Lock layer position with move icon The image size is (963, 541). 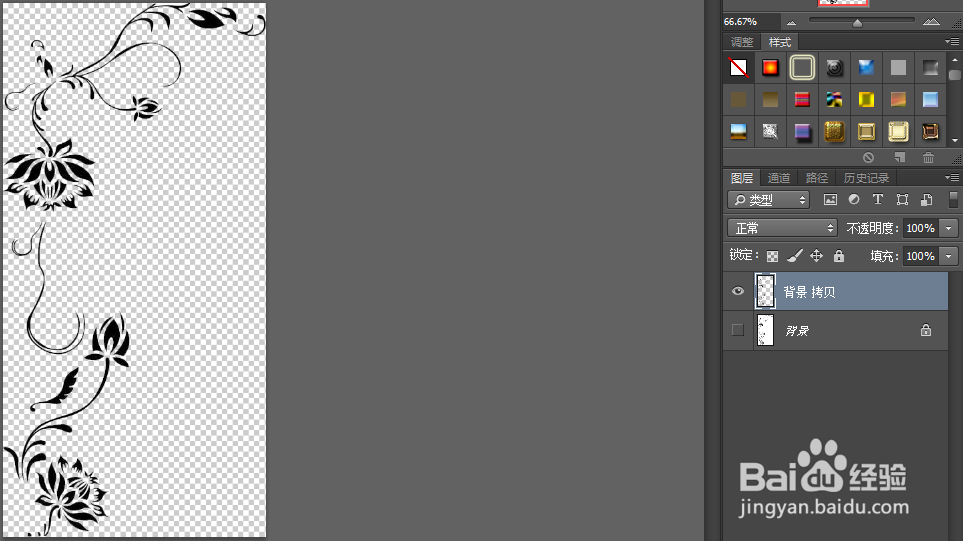tap(816, 256)
